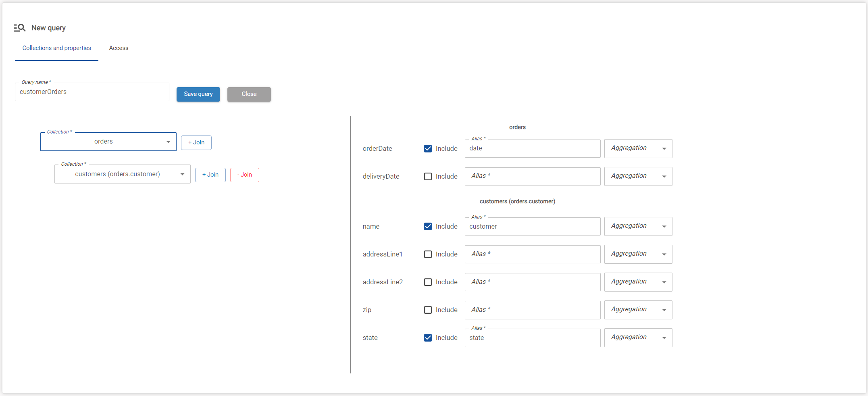Disable Include for state
The image size is (868, 396).
[428, 338]
